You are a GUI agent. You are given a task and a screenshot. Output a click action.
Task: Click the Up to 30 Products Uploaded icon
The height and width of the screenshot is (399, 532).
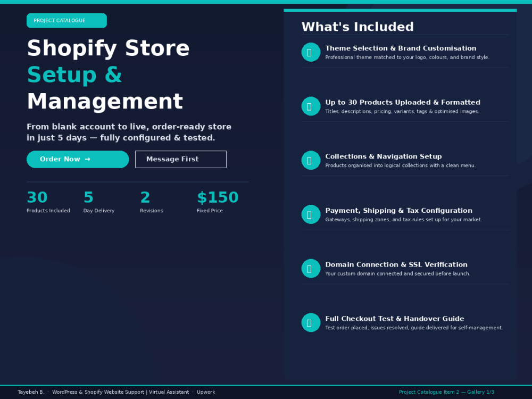(x=311, y=106)
